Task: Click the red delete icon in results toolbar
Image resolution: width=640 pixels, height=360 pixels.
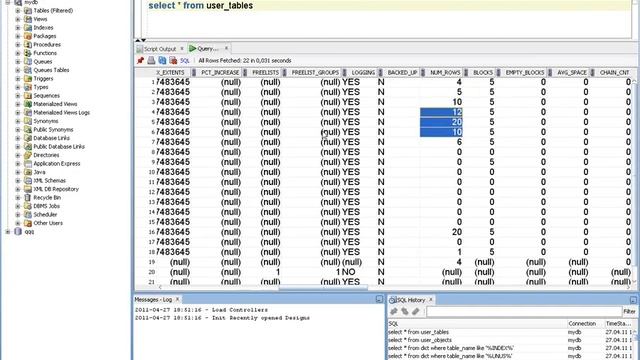Action: (173, 60)
